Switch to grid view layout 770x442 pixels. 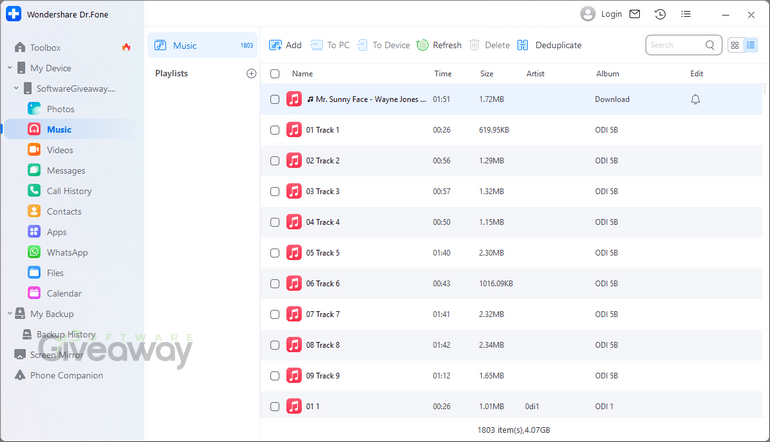(x=735, y=45)
